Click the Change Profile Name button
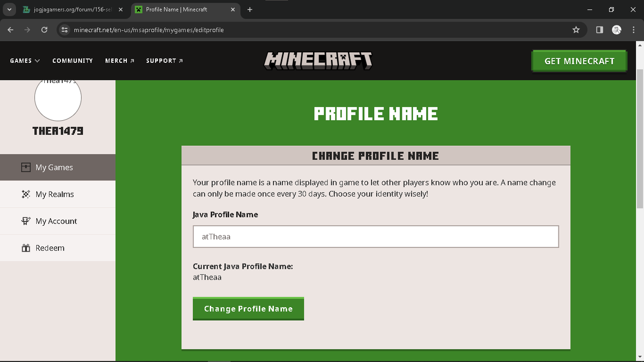This screenshot has height=362, width=644. pyautogui.click(x=249, y=309)
